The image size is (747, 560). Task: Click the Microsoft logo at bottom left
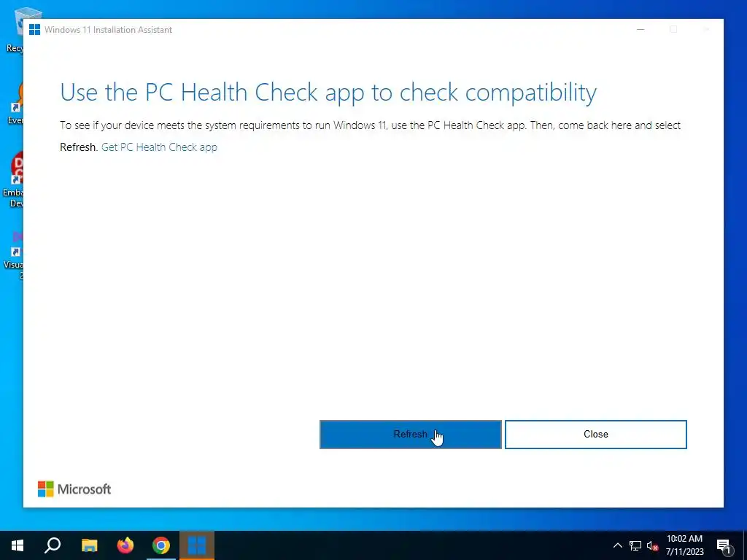click(74, 489)
